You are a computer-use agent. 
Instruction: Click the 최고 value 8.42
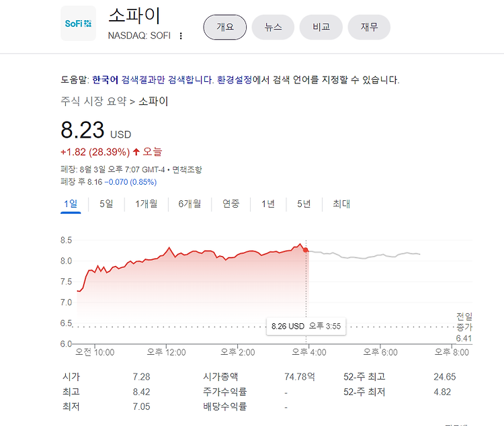(141, 392)
